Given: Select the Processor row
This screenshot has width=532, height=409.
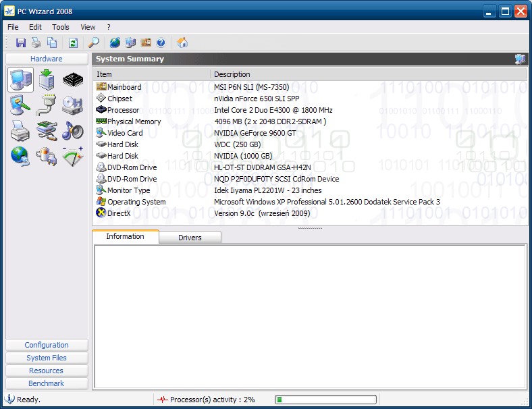Looking at the screenshot, I should pos(311,110).
